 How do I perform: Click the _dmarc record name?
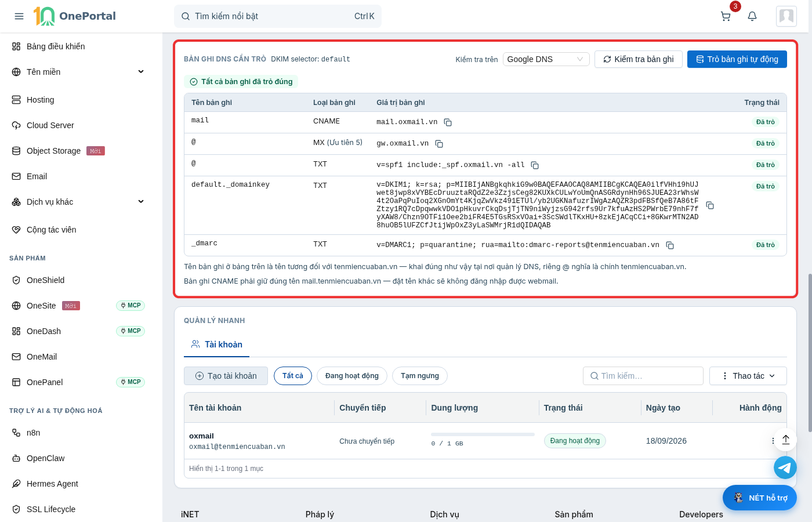pos(204,243)
